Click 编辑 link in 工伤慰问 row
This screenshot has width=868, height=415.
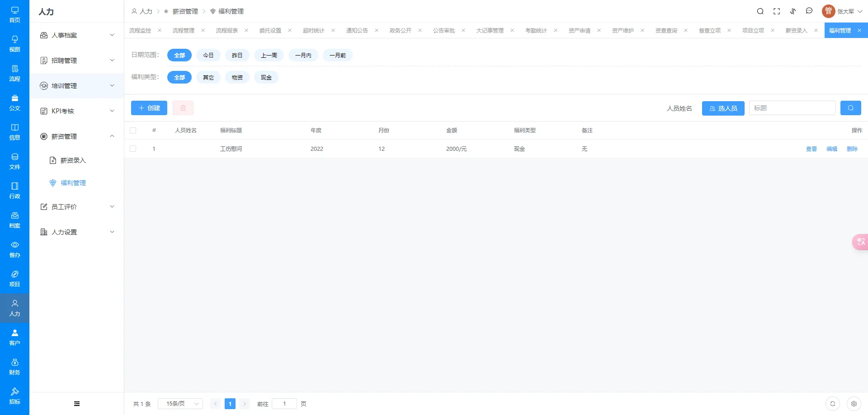tap(832, 149)
